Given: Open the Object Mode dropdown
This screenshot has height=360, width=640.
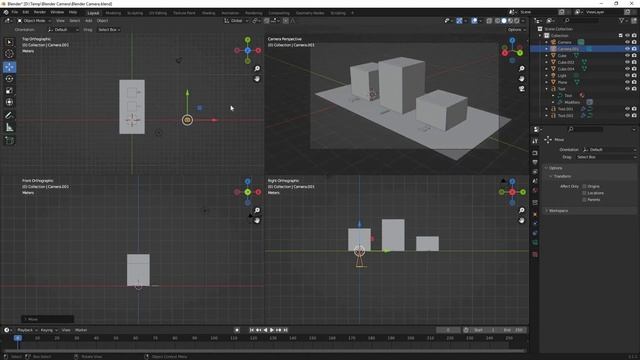Looking at the screenshot, I should pos(34,20).
